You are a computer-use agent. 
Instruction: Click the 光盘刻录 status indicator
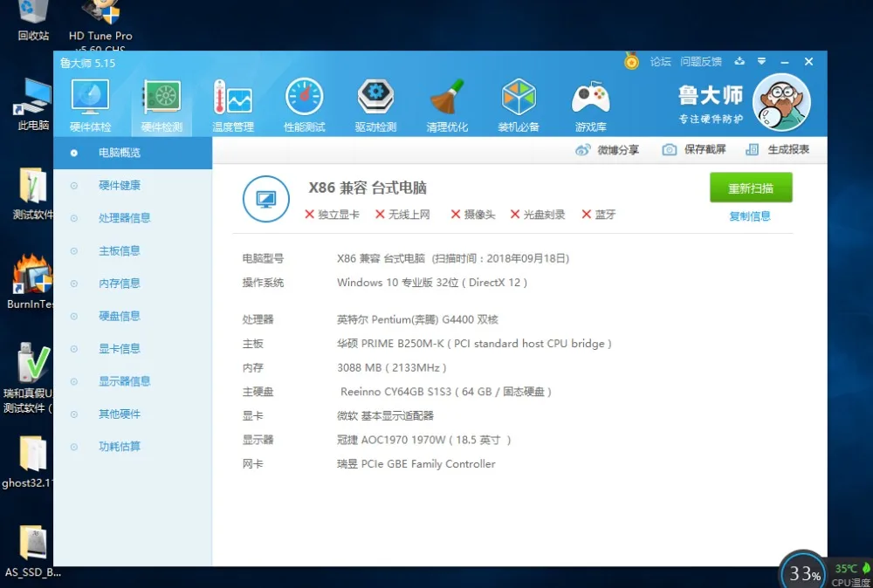pyautogui.click(x=537, y=215)
